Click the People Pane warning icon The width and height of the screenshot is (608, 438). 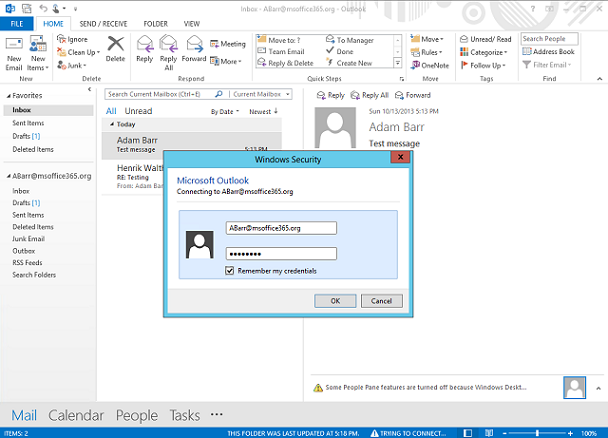pyautogui.click(x=318, y=388)
